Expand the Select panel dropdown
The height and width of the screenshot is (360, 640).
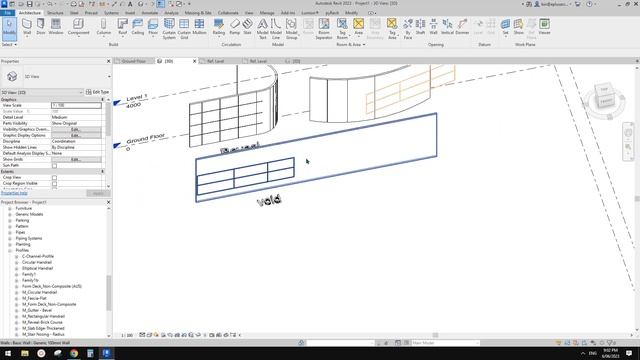pyautogui.click(x=9, y=44)
